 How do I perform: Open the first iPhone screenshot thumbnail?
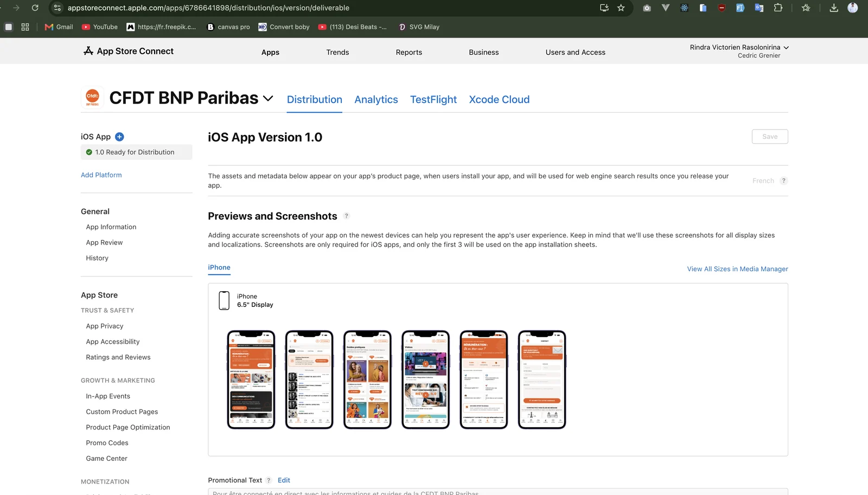click(251, 380)
